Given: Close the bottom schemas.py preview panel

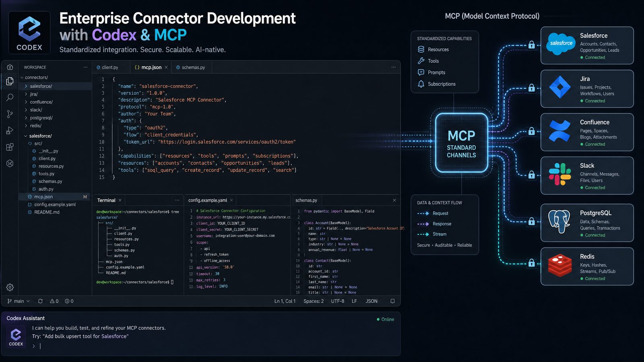Looking at the screenshot, I should 394,200.
